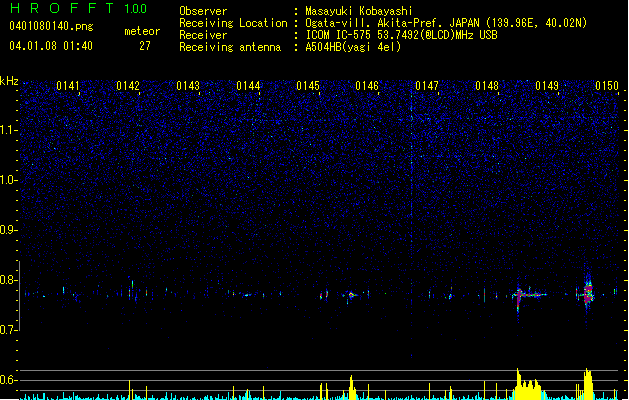Click the 0146 time marker
Screen dimensions: 629x400
pos(367,86)
